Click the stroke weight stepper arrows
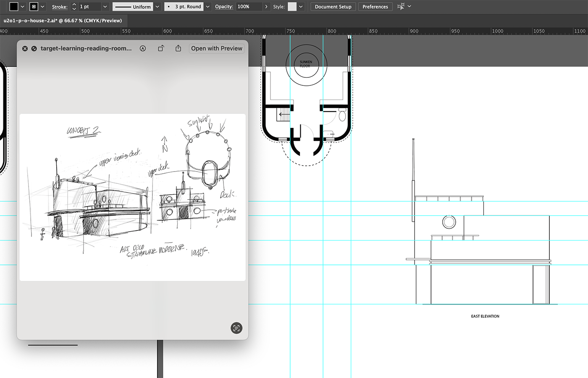Viewport: 588px width, 378px height. pyautogui.click(x=74, y=7)
